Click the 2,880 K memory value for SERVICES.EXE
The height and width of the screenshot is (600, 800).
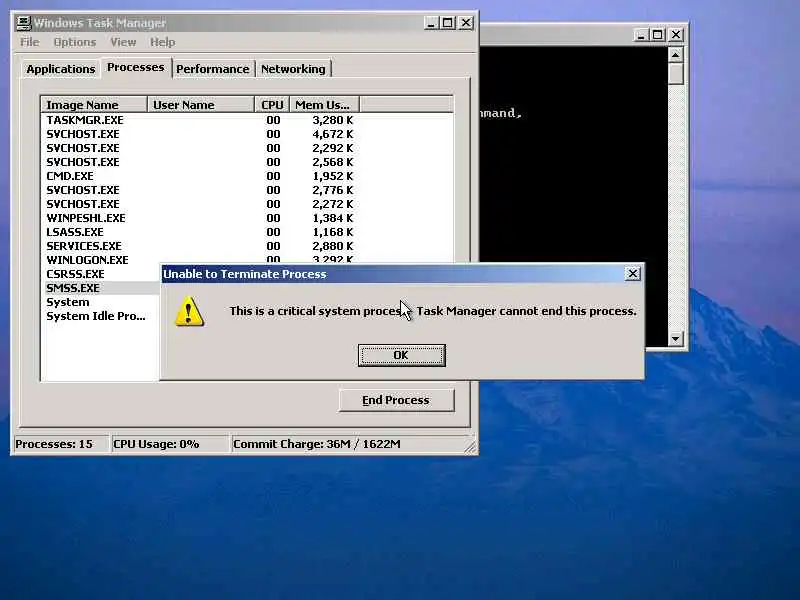[x=333, y=246]
